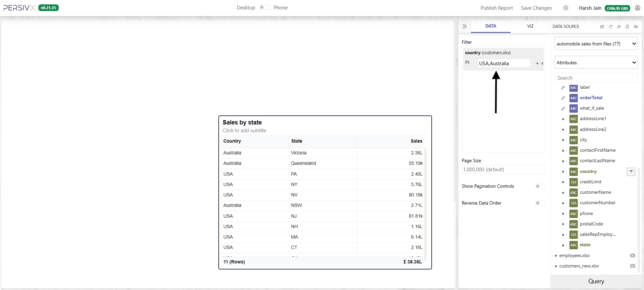Select the 5.76L sales value
The width and height of the screenshot is (644, 290).
pyautogui.click(x=417, y=184)
